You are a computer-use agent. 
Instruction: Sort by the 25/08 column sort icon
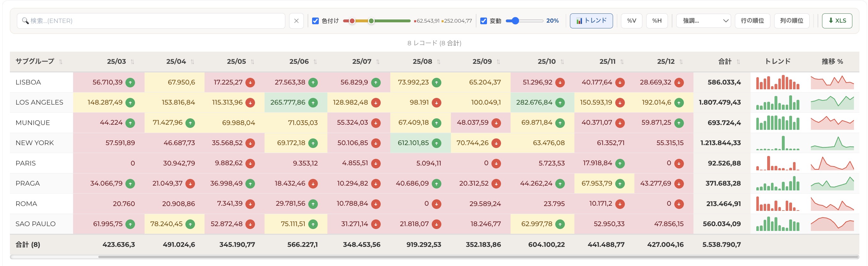[438, 62]
